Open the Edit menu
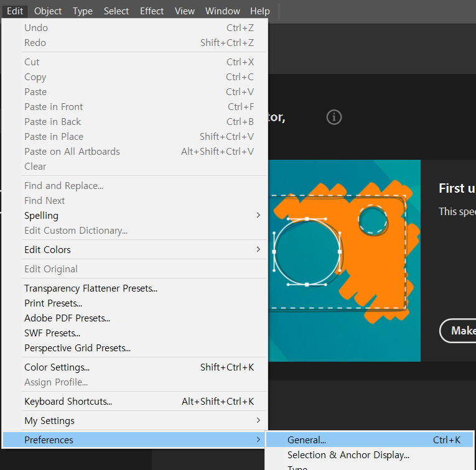 point(15,11)
